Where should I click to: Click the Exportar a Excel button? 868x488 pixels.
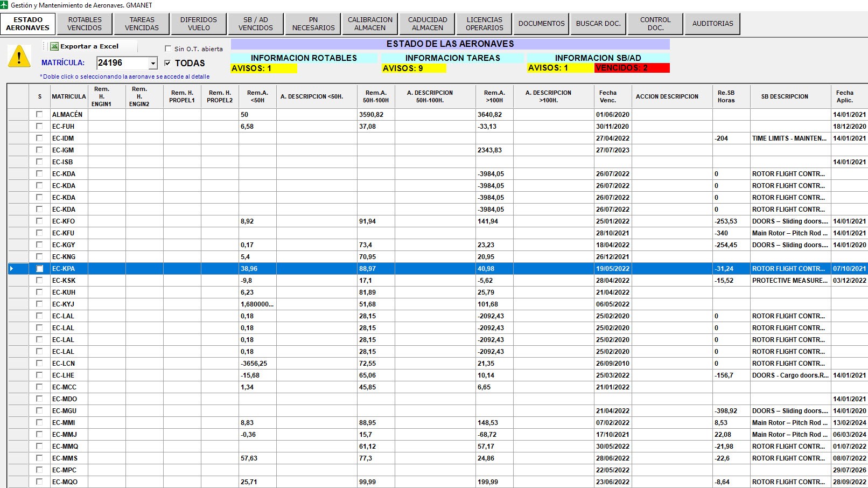[89, 46]
